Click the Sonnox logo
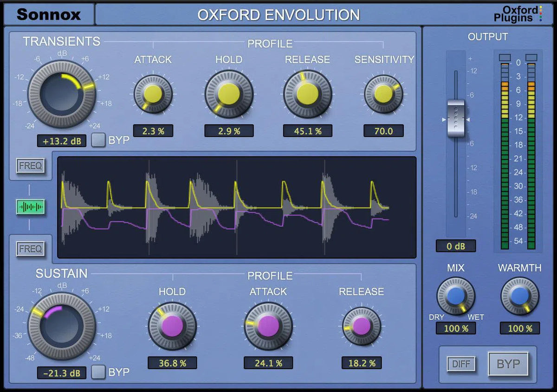Viewport: 557px width, 392px height. tap(48, 14)
